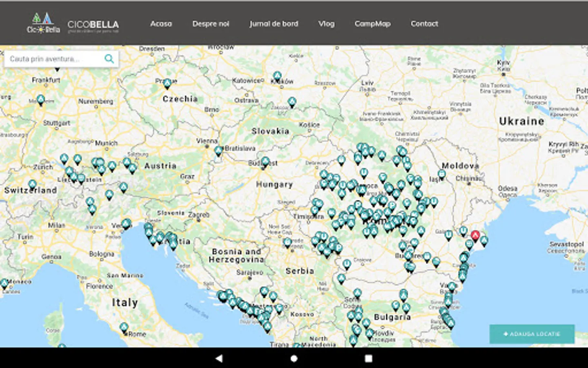
Task: Select the camp marker at Bratislava
Action: click(x=218, y=151)
